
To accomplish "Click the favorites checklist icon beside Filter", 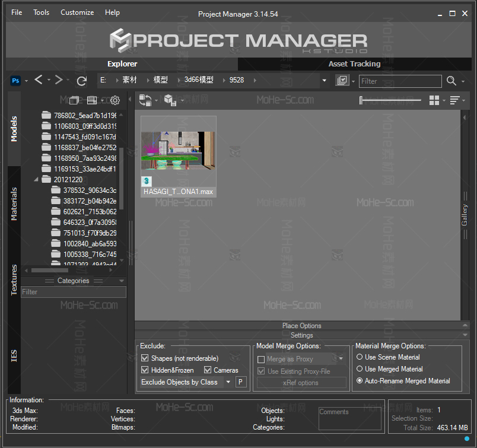I will pyautogui.click(x=342, y=81).
